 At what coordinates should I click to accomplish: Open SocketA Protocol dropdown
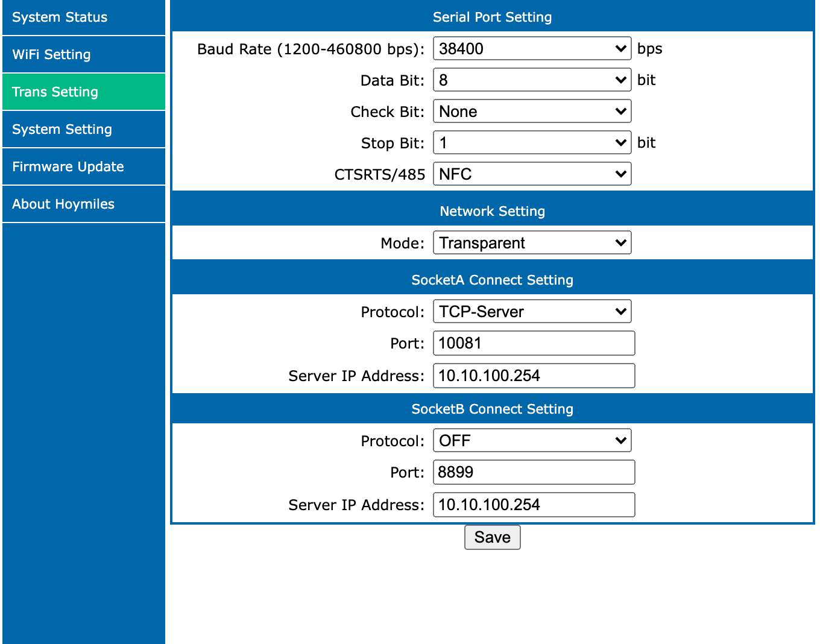coord(532,311)
